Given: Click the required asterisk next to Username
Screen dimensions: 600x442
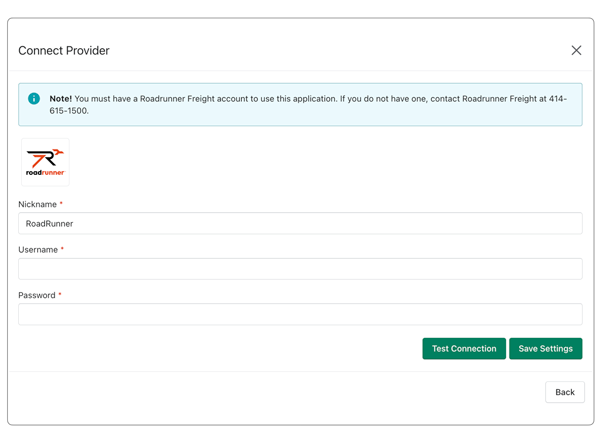Looking at the screenshot, I should (62, 250).
